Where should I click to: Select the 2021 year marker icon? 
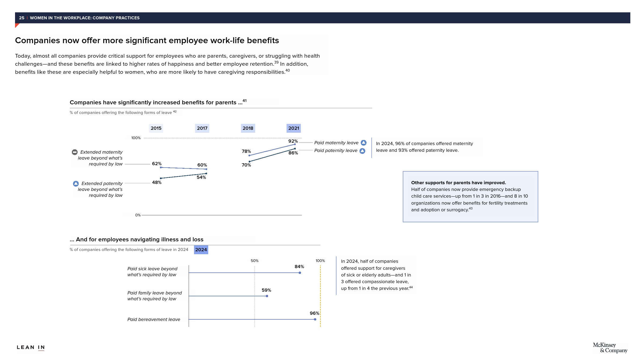pos(293,128)
